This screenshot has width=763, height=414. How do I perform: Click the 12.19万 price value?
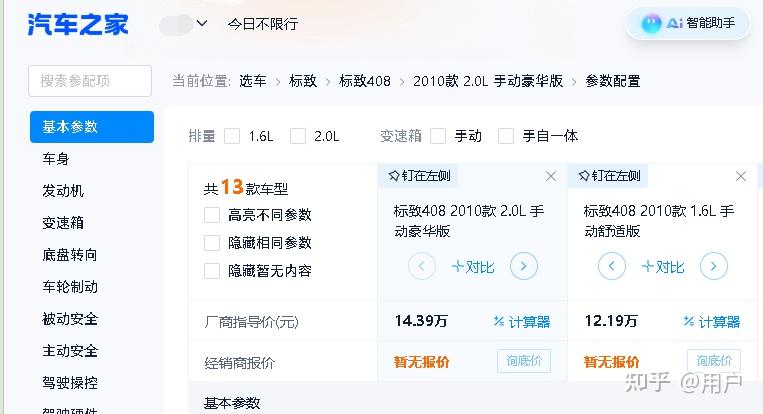pos(611,321)
